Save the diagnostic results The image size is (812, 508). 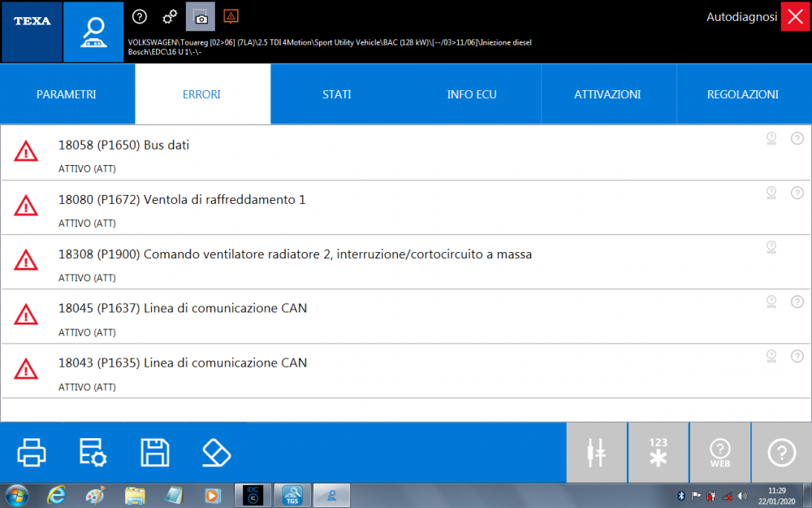(x=154, y=453)
